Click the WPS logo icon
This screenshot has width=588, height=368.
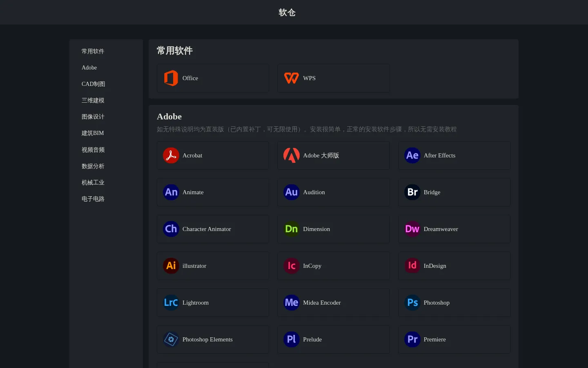pos(292,78)
